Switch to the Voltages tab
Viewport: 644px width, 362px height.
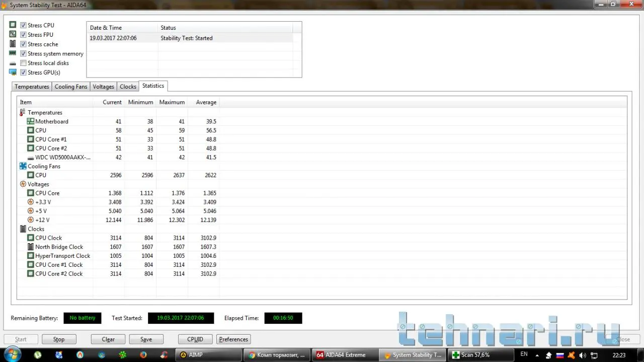click(103, 87)
